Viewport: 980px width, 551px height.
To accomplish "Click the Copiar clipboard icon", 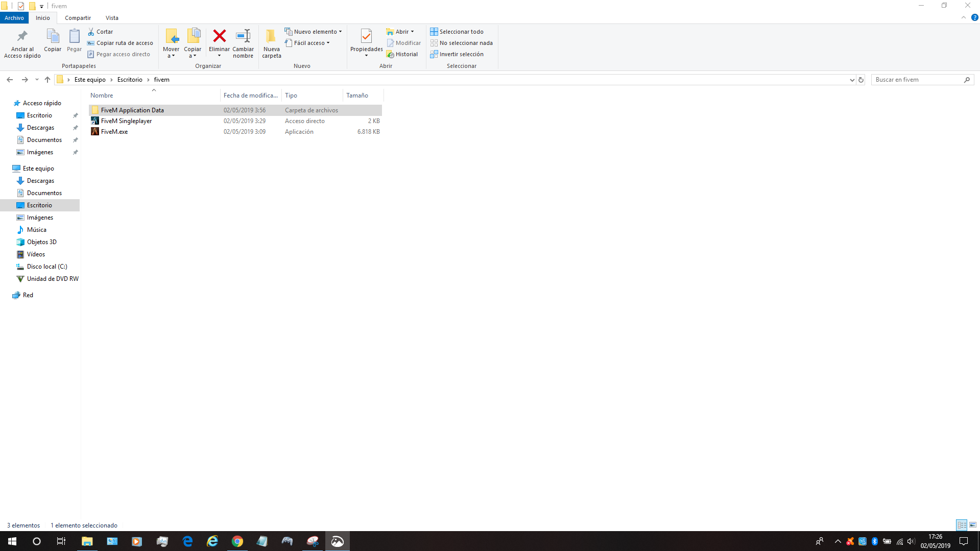I will (x=53, y=36).
